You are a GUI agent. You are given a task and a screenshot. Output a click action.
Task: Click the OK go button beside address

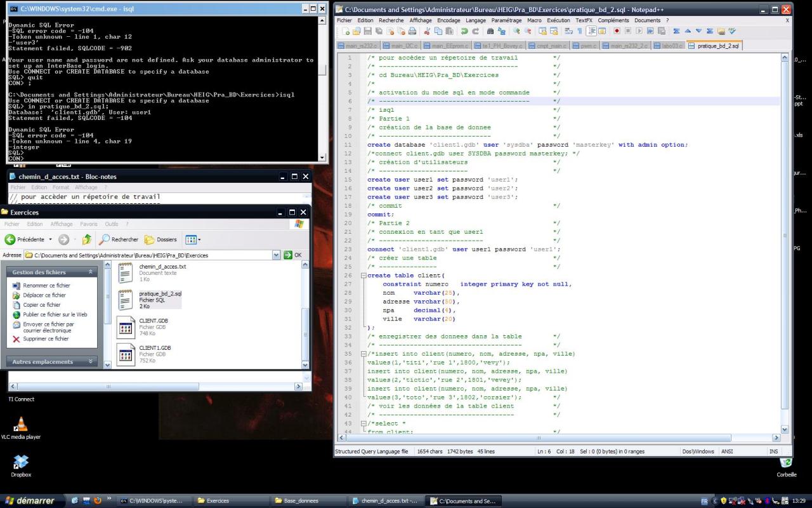292,255
